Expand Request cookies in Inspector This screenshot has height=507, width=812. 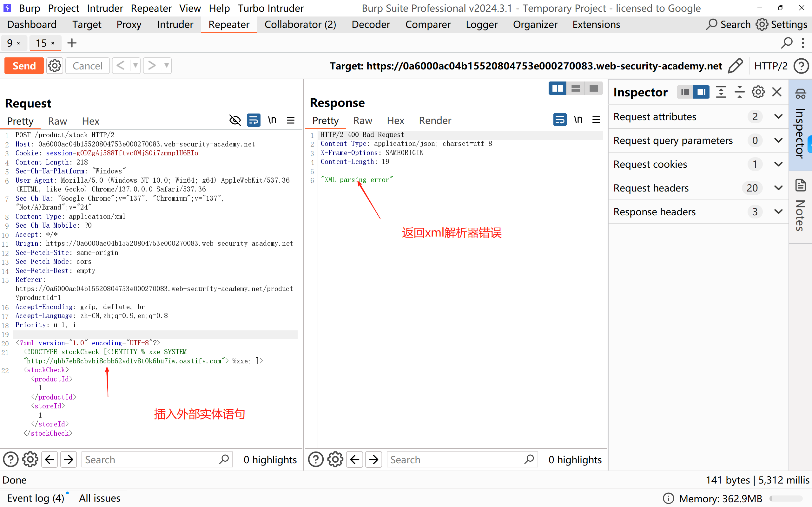(x=778, y=164)
